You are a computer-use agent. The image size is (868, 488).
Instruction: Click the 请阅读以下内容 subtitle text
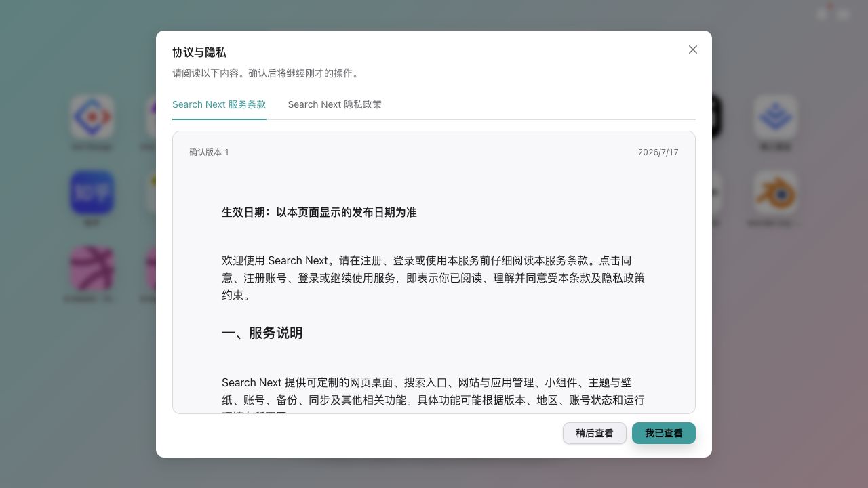pos(267,73)
